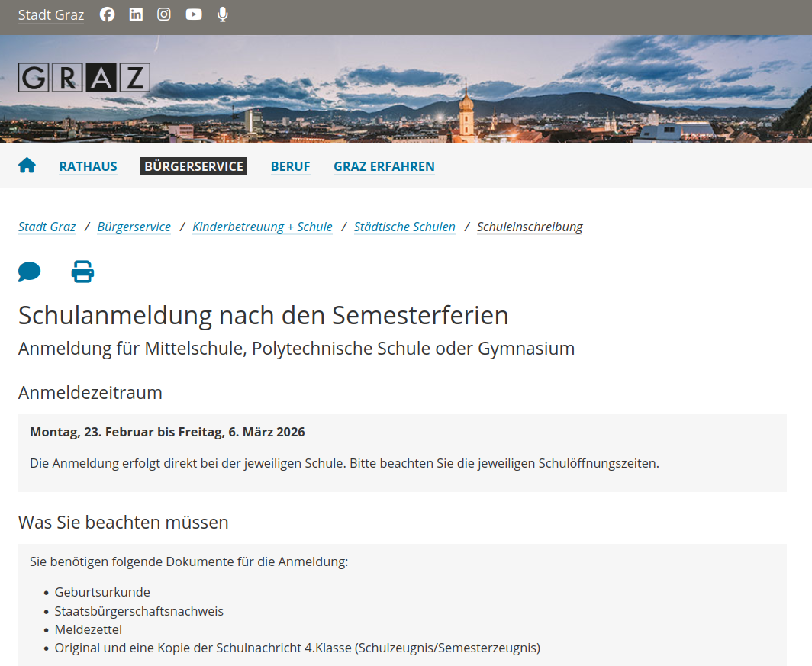Open the GRAZ ERFAHREN navigation entry

click(384, 166)
